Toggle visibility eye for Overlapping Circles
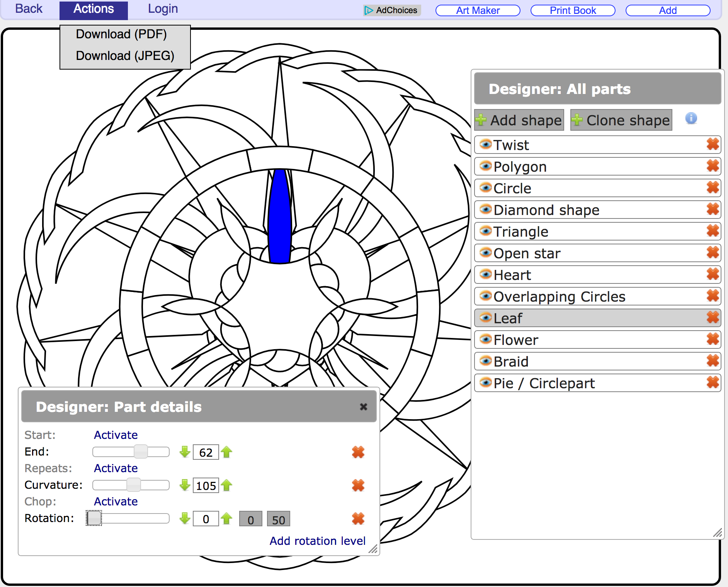Image resolution: width=728 pixels, height=587 pixels. click(485, 296)
